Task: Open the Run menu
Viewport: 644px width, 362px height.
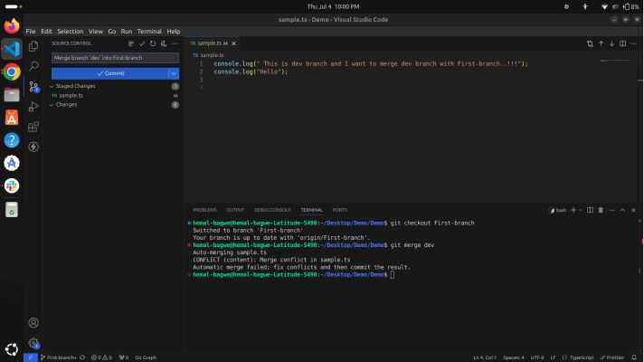Action: coord(127,32)
